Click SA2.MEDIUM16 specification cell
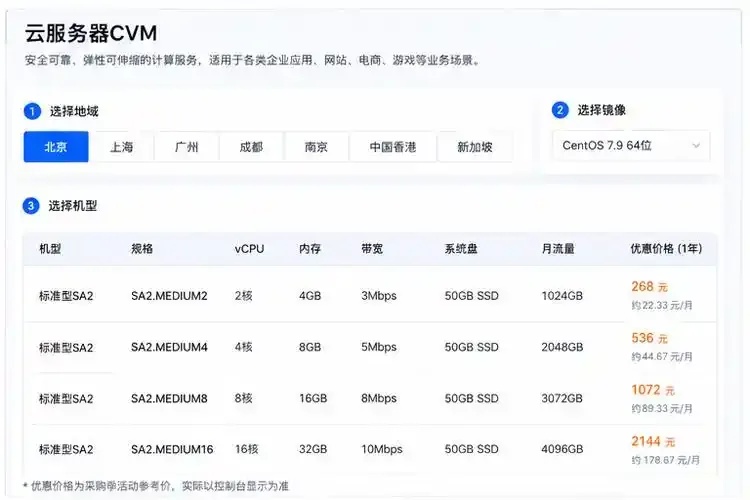The image size is (750, 500). (x=172, y=449)
